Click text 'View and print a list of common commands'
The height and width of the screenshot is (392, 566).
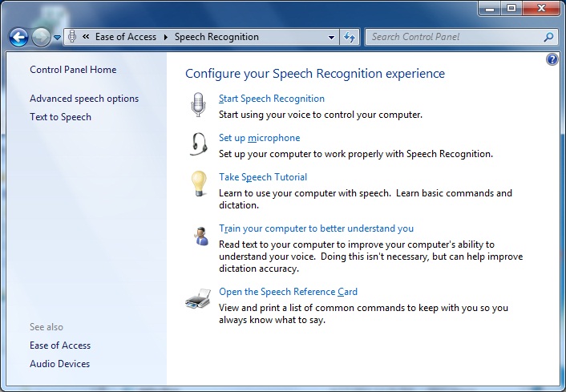tap(312, 308)
